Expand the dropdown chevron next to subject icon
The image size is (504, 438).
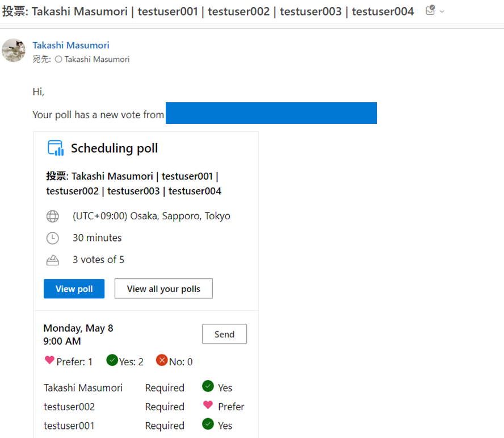[x=442, y=11]
